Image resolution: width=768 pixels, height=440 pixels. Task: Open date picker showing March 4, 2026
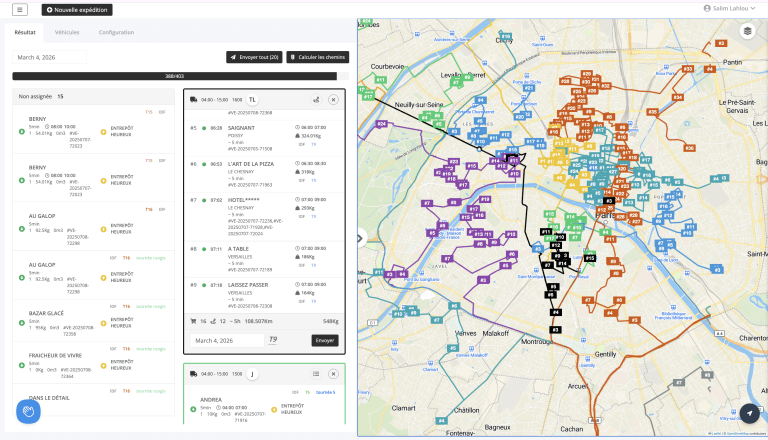click(x=50, y=58)
